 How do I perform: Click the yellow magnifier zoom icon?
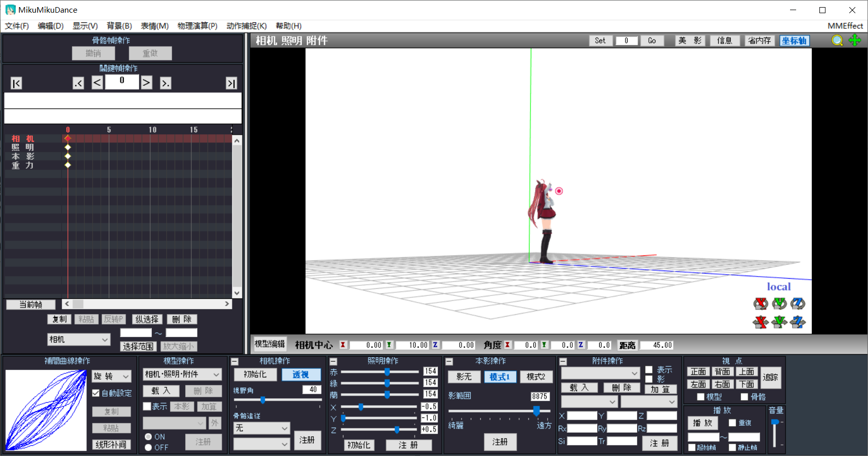tap(837, 41)
